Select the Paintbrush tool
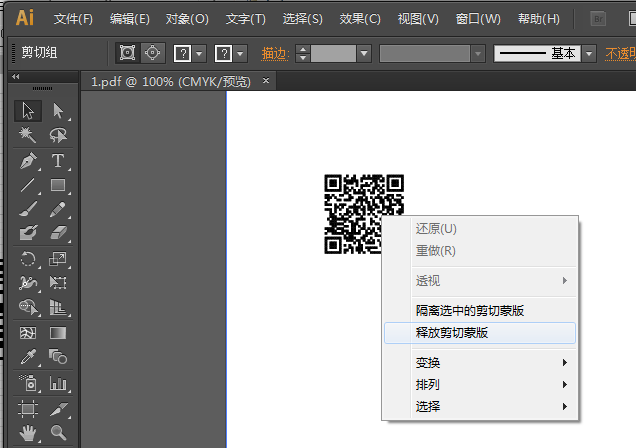636x448 pixels. (28, 209)
